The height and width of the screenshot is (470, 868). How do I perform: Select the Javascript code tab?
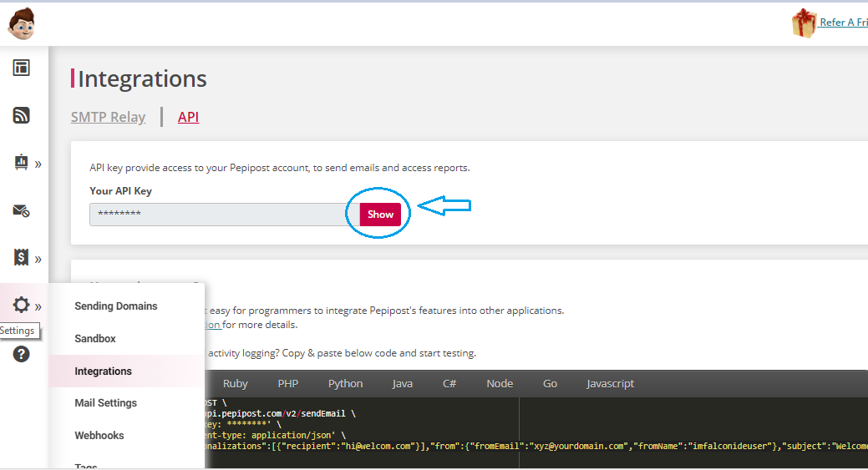pos(611,384)
